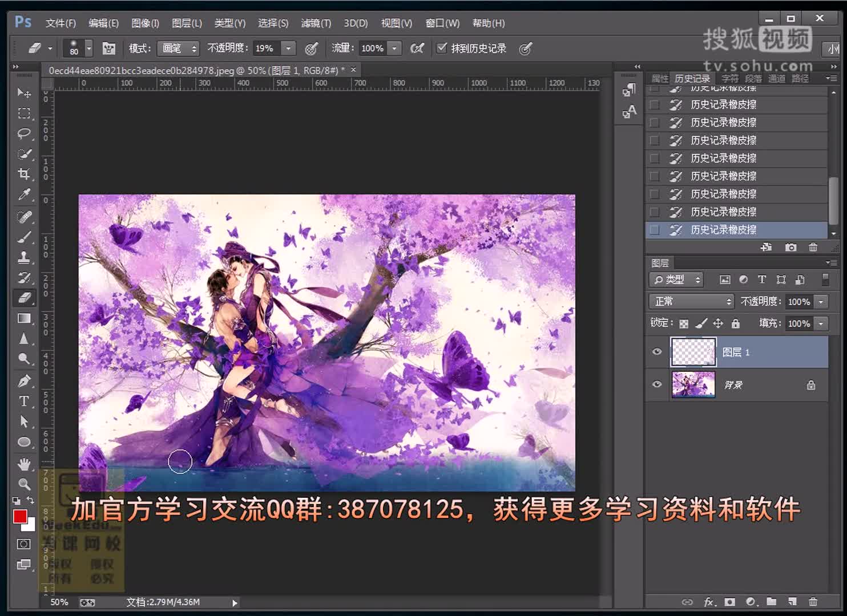Open layer filter 类型 dropdown
This screenshot has width=847, height=616.
click(x=676, y=279)
